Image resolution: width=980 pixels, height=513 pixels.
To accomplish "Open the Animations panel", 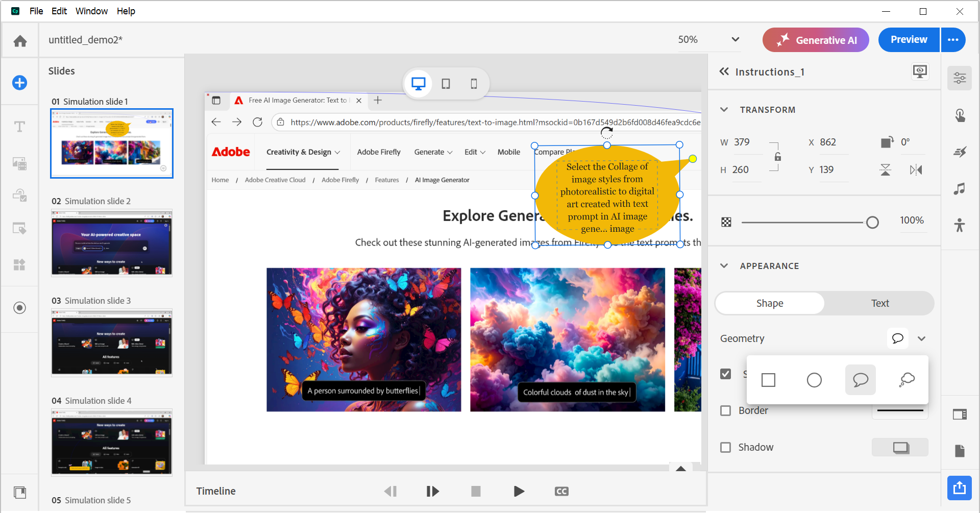I will tap(960, 152).
